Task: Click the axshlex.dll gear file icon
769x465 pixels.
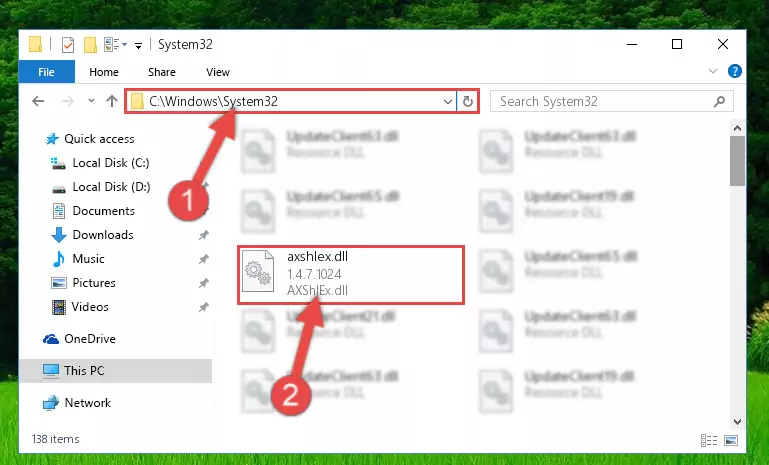Action: click(x=258, y=271)
